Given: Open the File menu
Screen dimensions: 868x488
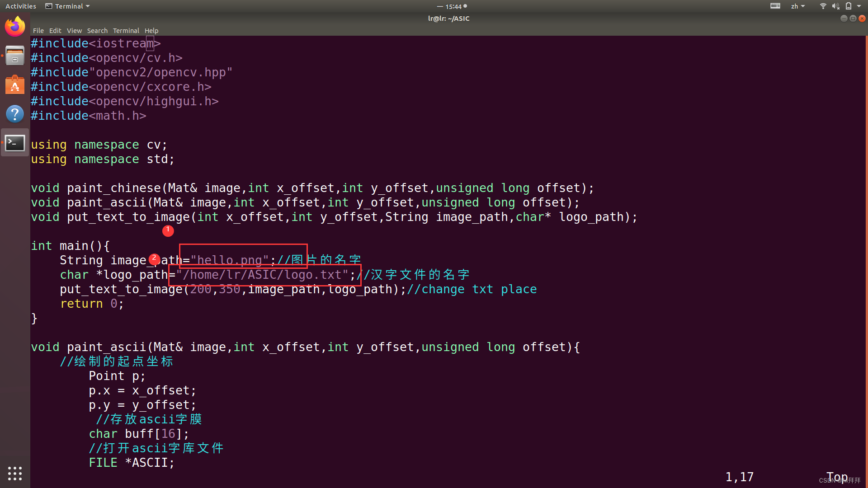Looking at the screenshot, I should pyautogui.click(x=38, y=31).
